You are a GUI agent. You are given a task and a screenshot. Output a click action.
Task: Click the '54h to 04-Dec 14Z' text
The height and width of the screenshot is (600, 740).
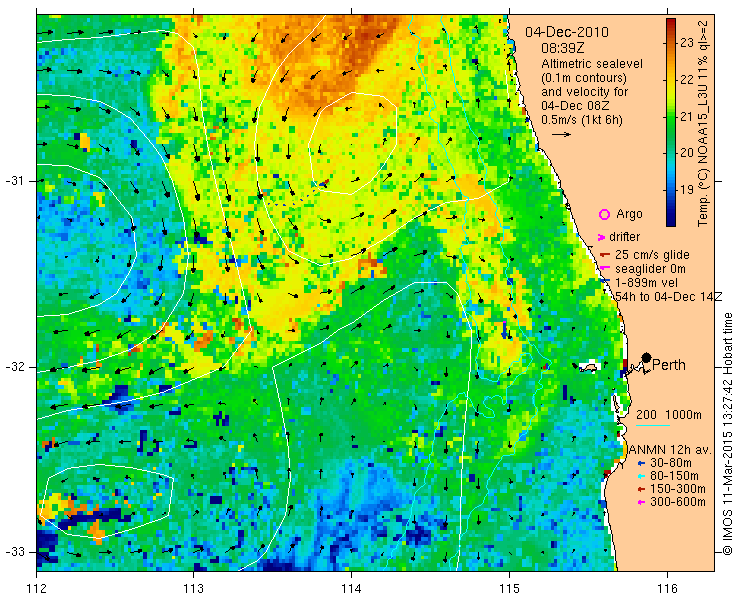click(x=668, y=296)
